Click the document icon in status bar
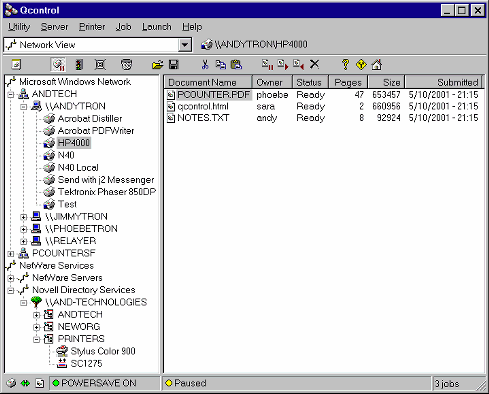 pyautogui.click(x=40, y=383)
